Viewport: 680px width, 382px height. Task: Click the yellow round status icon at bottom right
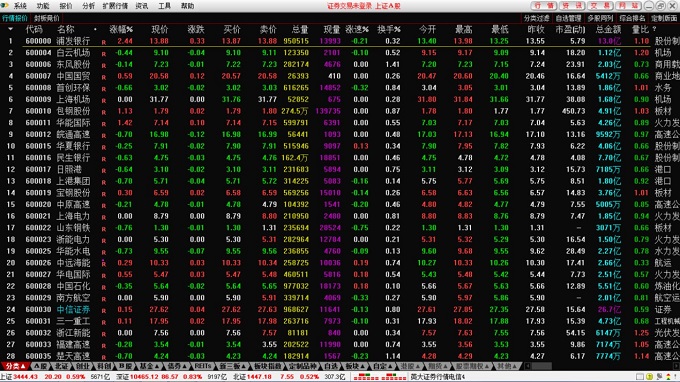click(649, 377)
